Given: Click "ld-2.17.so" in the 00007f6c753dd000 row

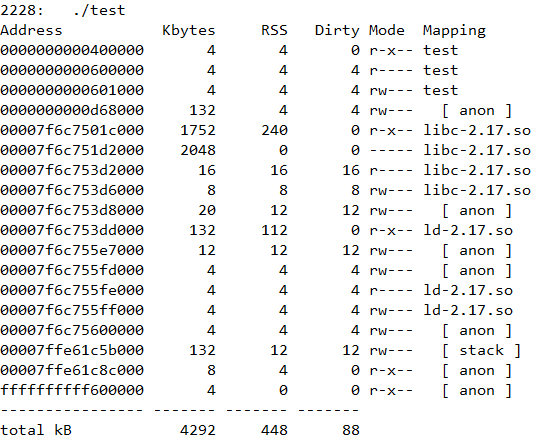Looking at the screenshot, I should pos(468,230).
